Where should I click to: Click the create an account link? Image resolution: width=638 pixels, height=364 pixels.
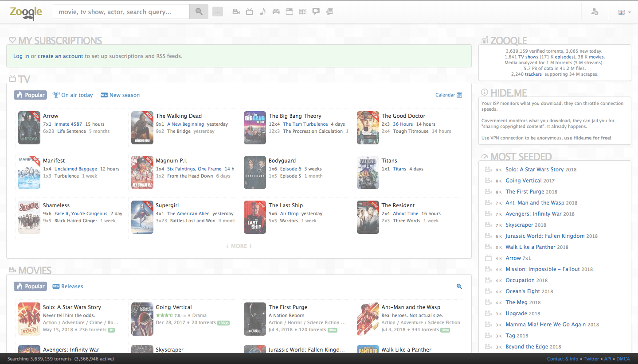tap(60, 56)
